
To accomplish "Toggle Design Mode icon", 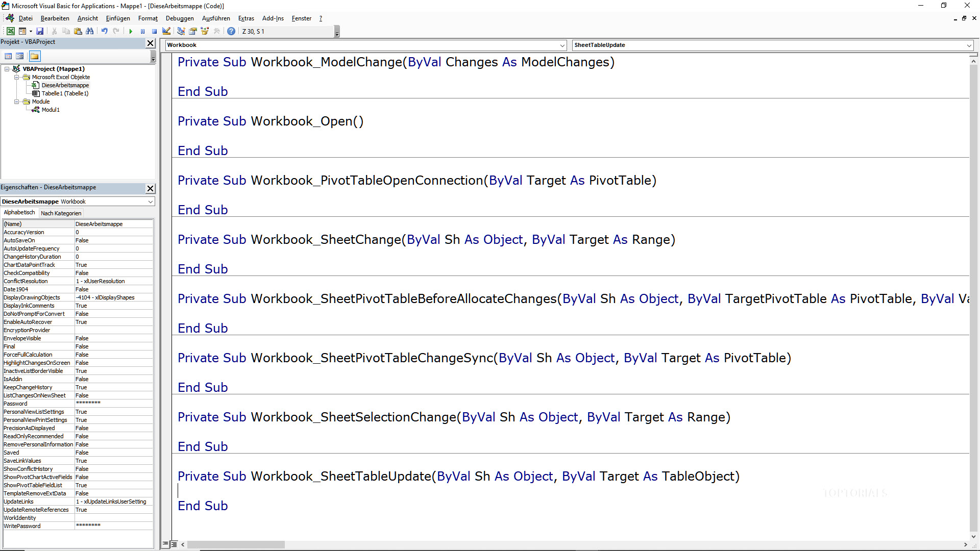I will click(166, 31).
